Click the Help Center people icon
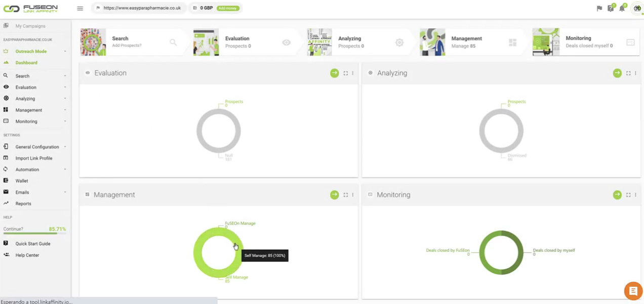Viewport: 644px width, 304px height. click(6, 255)
